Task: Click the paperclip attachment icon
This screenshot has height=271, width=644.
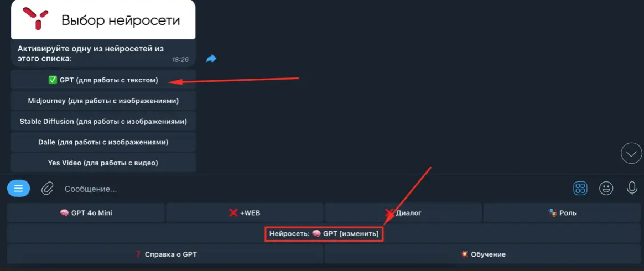Action: pos(48,189)
